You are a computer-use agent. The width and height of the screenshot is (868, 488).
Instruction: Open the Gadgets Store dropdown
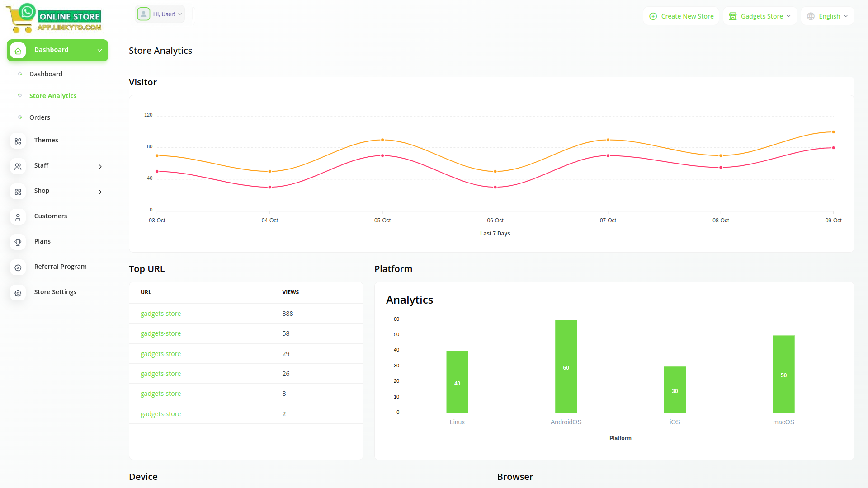click(760, 16)
